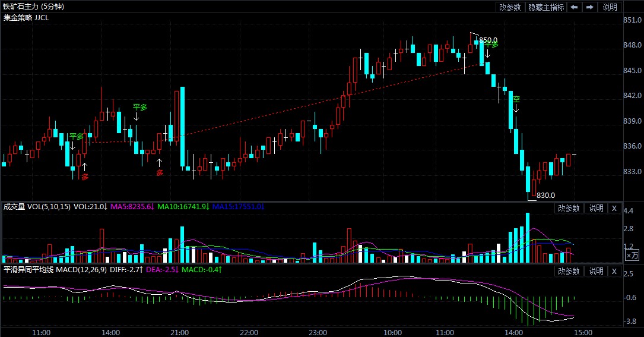Open 改参数 in the MACD panel

tap(569, 271)
